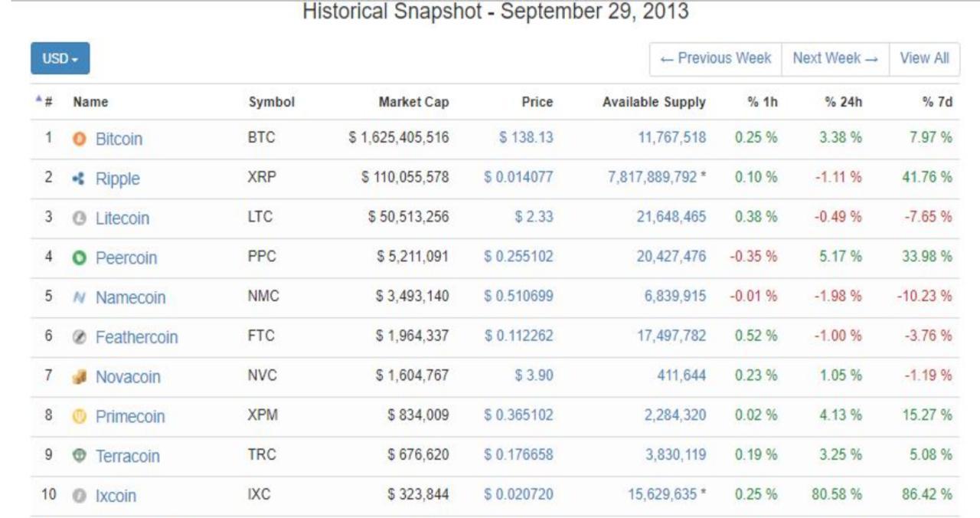Click the Terracoin logo icon
The image size is (980, 518).
click(x=79, y=456)
